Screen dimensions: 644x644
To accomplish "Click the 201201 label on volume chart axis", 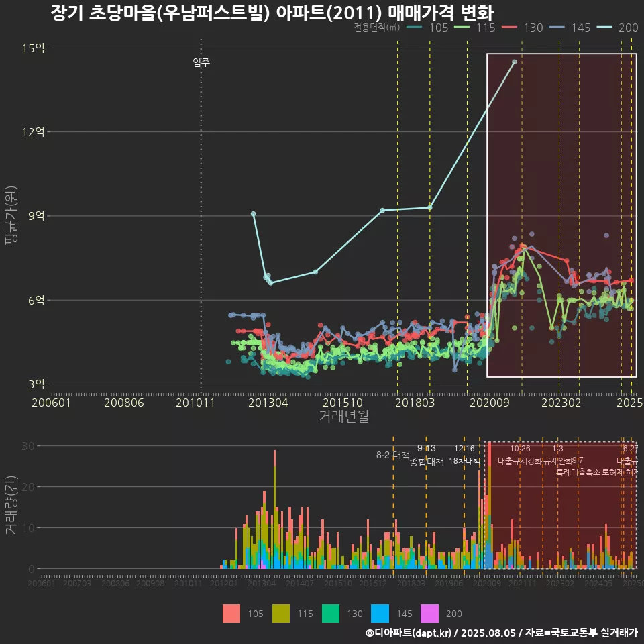I will coord(224,583).
